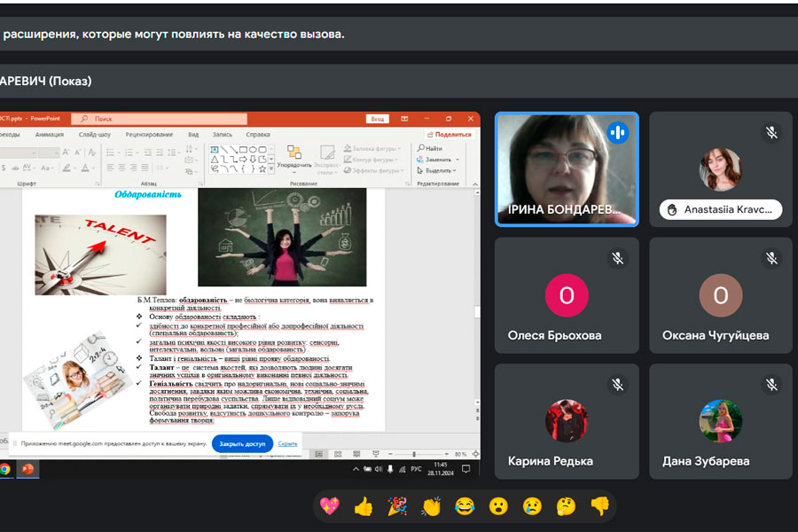
Task: Click the Поиск search field in PowerPoint
Action: tap(160, 119)
